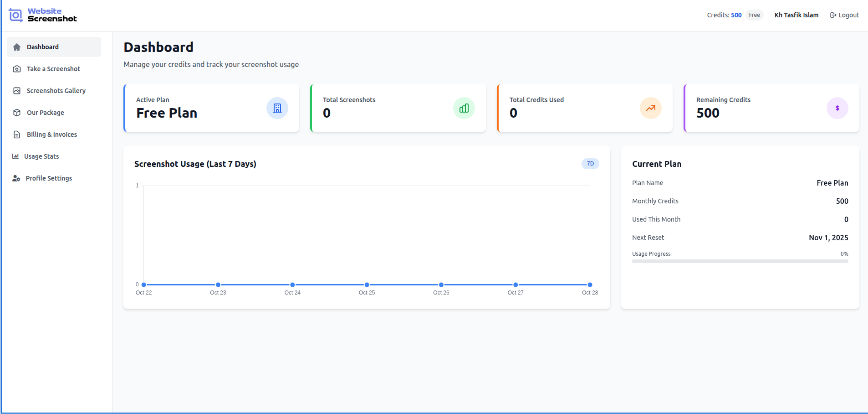Click the bar chart icon on Total Screenshots card
The image size is (868, 414).
[x=464, y=108]
